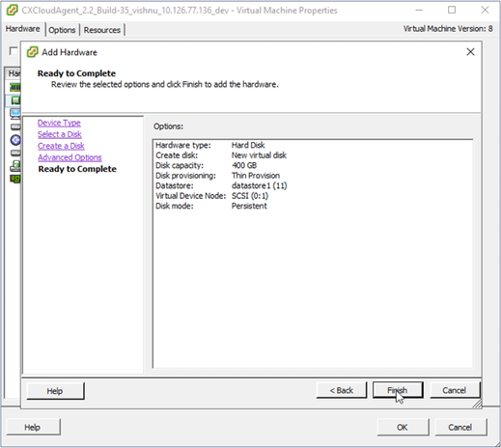Select the floppy drive icon
The image size is (501, 448).
15,165
